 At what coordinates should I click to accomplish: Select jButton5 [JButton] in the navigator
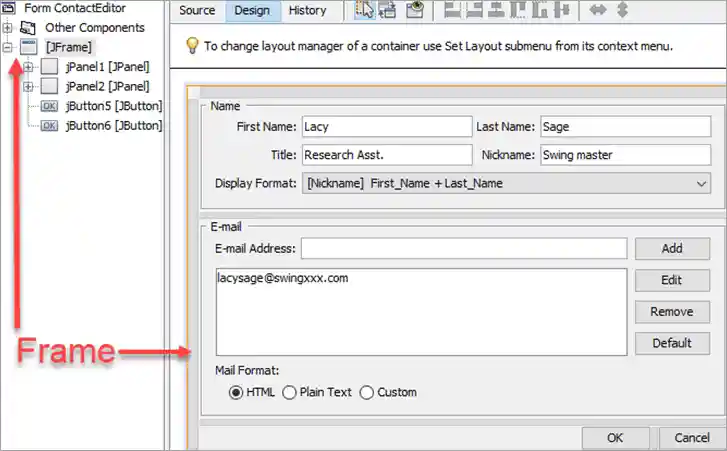click(x=114, y=106)
